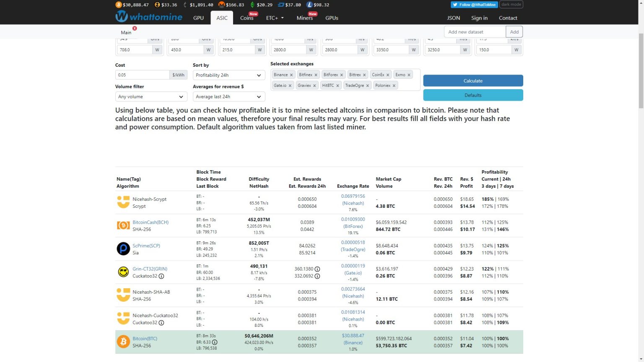Close the Main dataset with red x

(135, 28)
